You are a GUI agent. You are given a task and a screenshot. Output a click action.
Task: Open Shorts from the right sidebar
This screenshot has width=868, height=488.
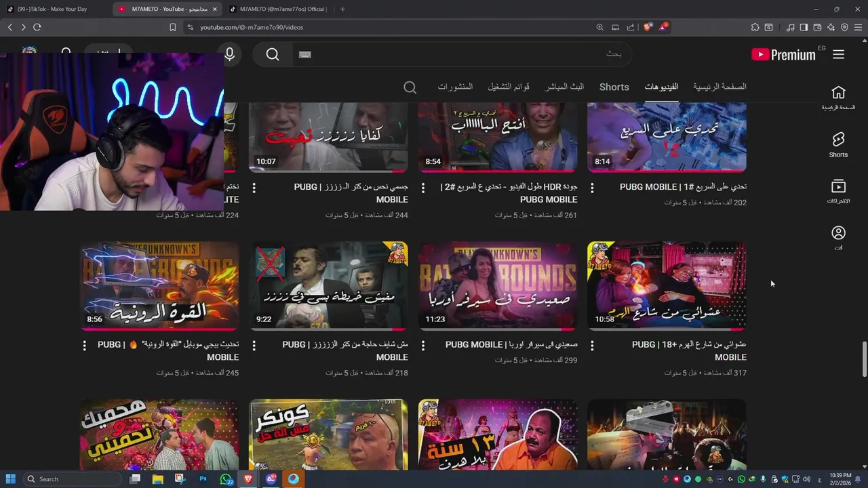coord(839,144)
